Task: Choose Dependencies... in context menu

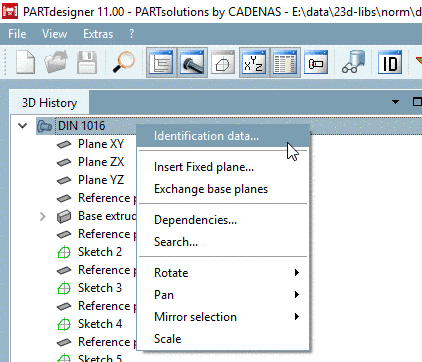Action: [223, 220]
